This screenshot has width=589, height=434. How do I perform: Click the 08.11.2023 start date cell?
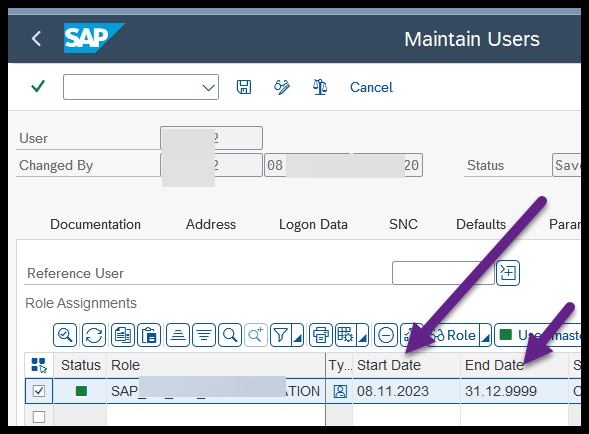pos(406,391)
